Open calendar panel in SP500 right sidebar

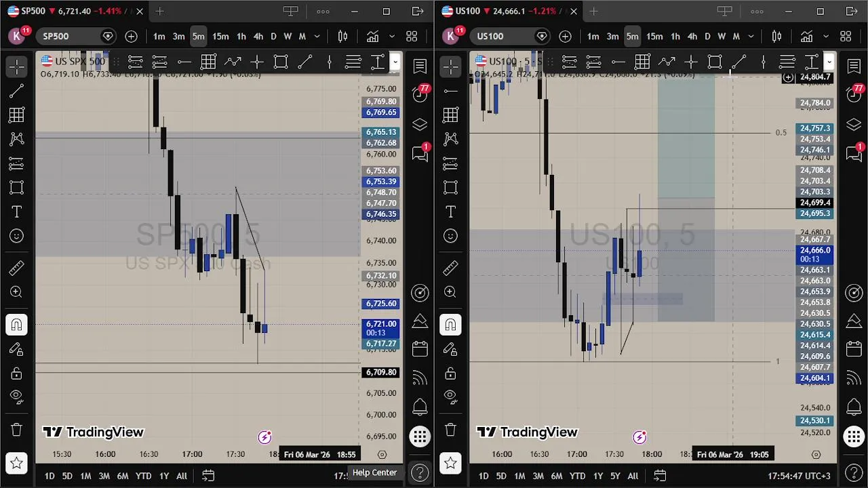point(420,349)
